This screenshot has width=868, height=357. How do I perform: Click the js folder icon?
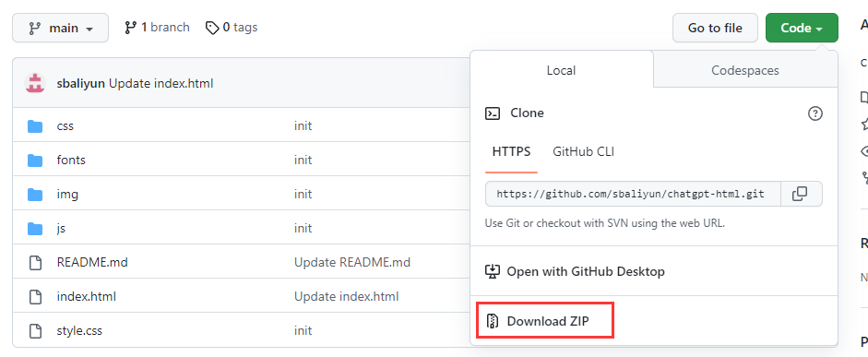point(35,229)
